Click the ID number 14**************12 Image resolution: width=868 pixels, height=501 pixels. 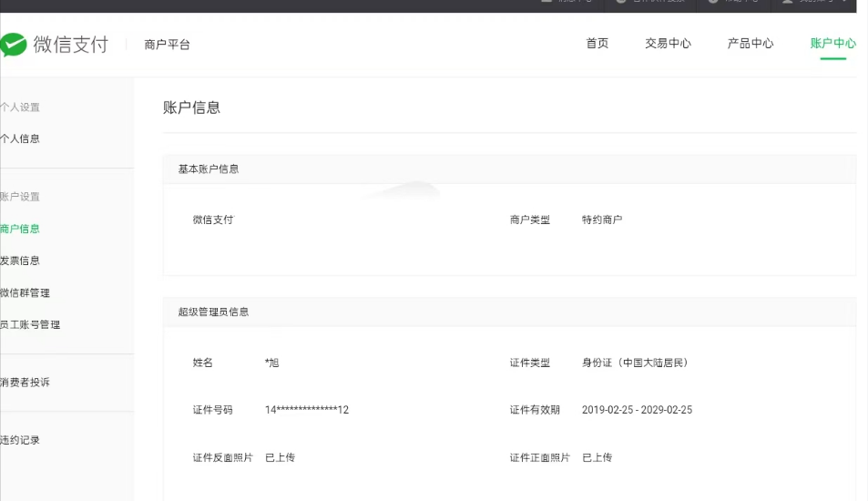click(x=307, y=410)
